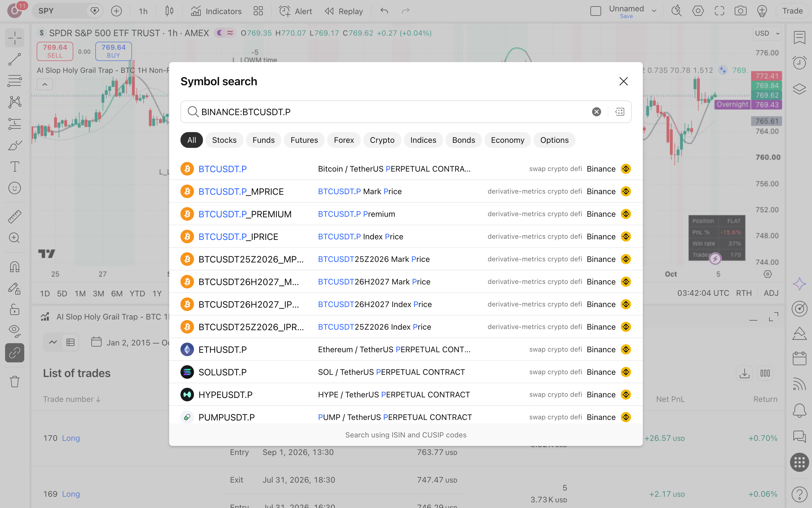The height and width of the screenshot is (508, 812).
Task: Open chart settings hexagon icon
Action: (x=698, y=11)
